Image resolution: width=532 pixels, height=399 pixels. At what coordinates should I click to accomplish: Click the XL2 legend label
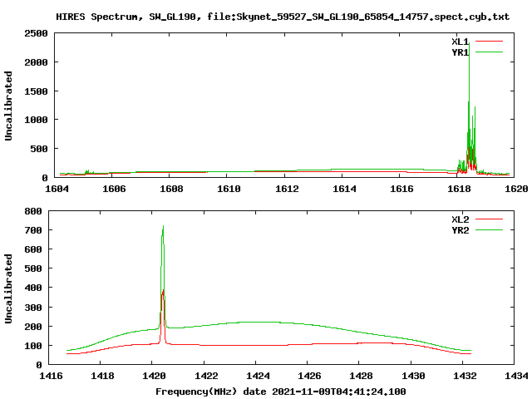pyautogui.click(x=460, y=219)
